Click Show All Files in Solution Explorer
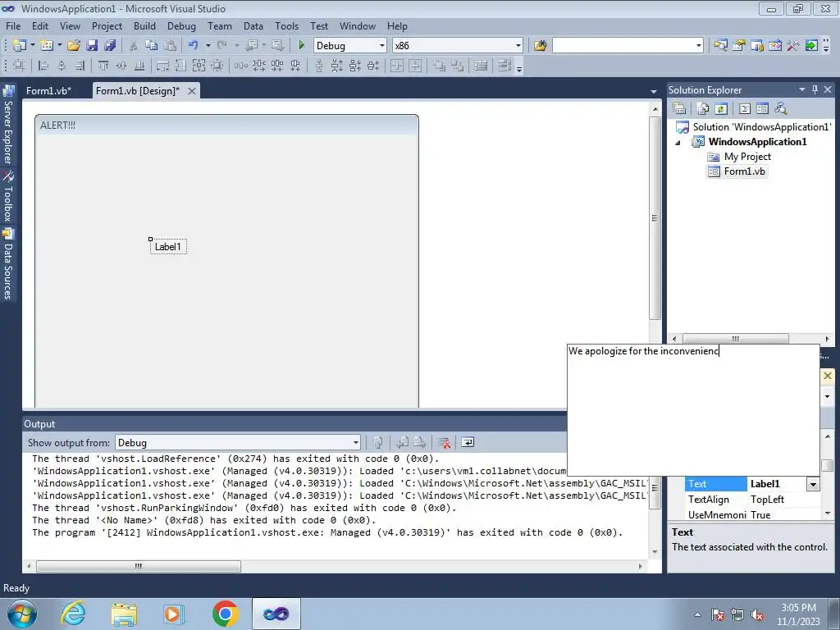This screenshot has height=630, width=840. (703, 109)
